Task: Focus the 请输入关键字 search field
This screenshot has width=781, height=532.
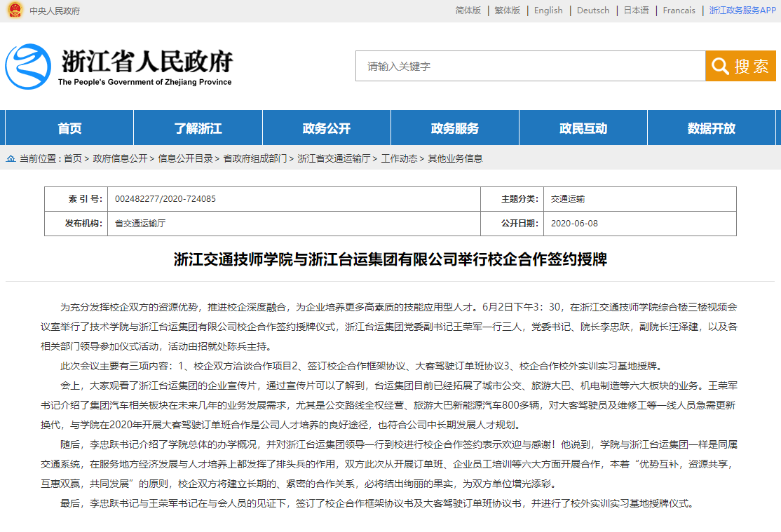Action: (x=531, y=66)
